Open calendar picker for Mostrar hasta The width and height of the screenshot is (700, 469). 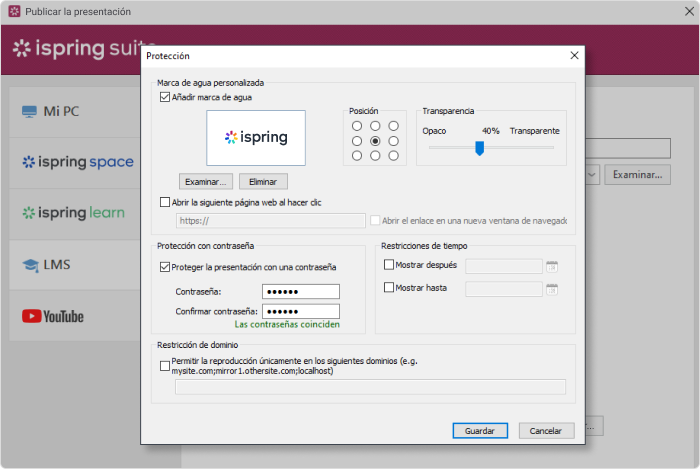[x=552, y=289]
